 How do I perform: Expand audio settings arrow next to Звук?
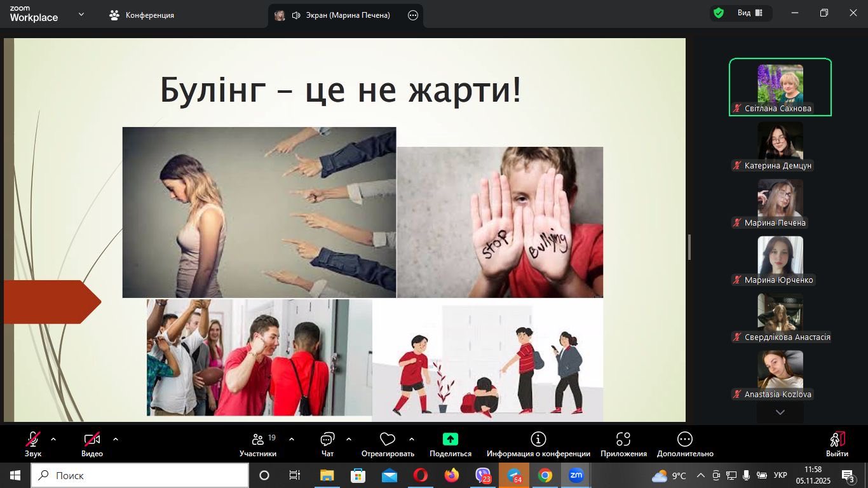(x=53, y=439)
